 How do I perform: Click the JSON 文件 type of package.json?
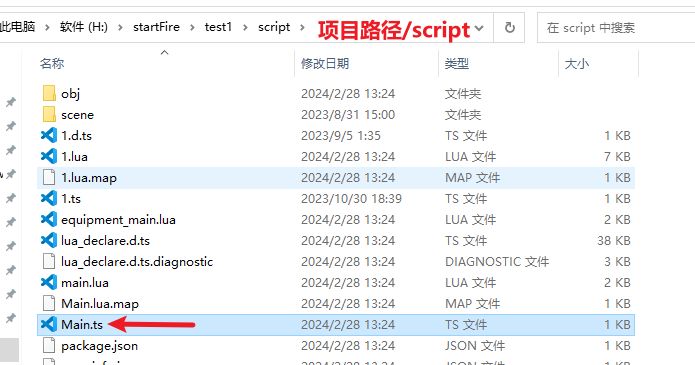point(475,346)
